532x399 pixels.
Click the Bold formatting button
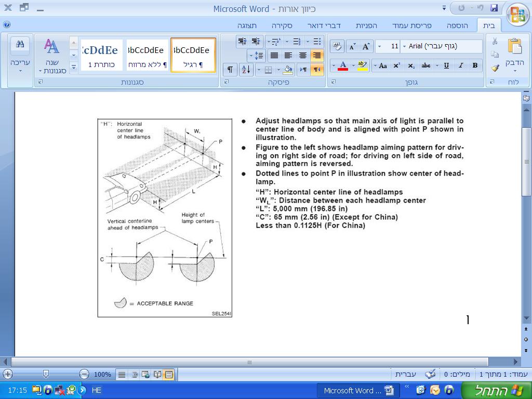click(475, 65)
